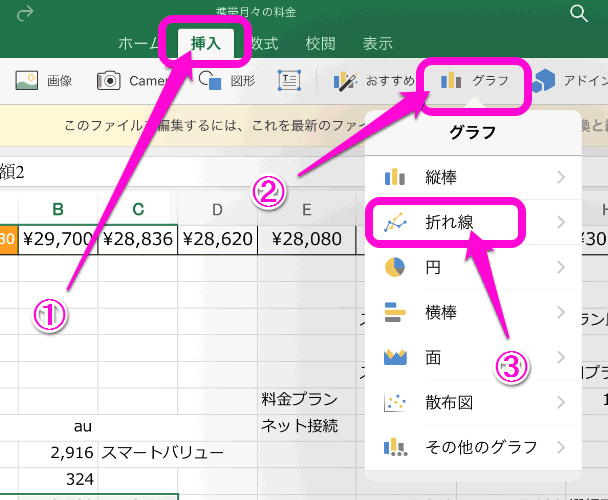Insert a text box icon

(289, 80)
